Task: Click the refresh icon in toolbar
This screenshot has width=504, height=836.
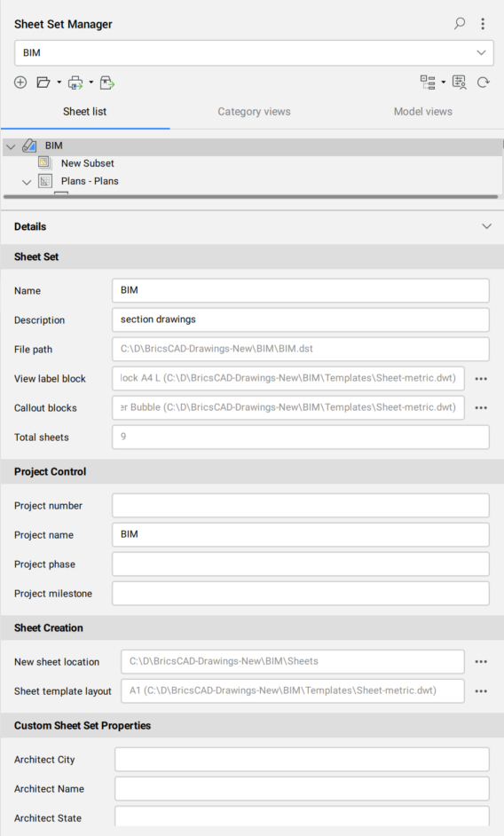Action: click(x=484, y=83)
